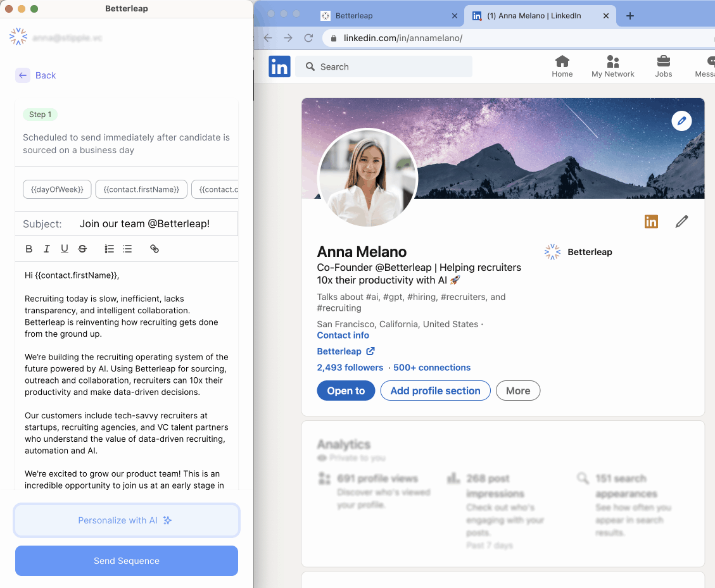Click the Anna Melano profile name

click(362, 252)
